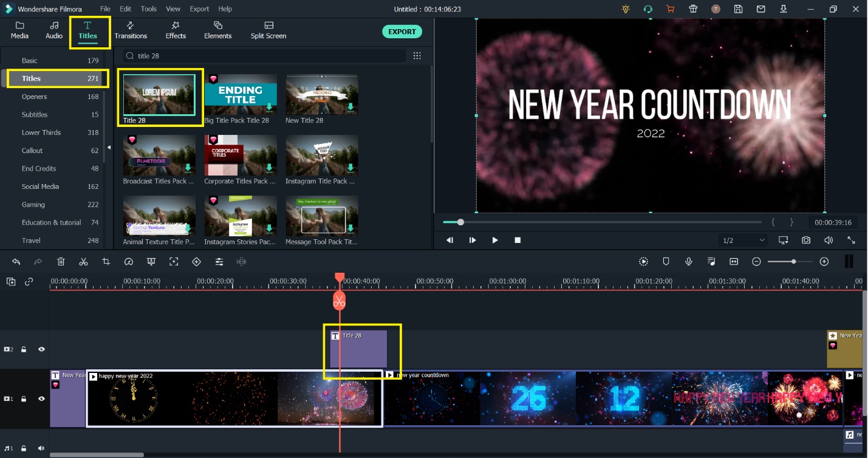Click the voiceover microphone icon
Viewport: 868px width, 458px height.
pos(689,262)
